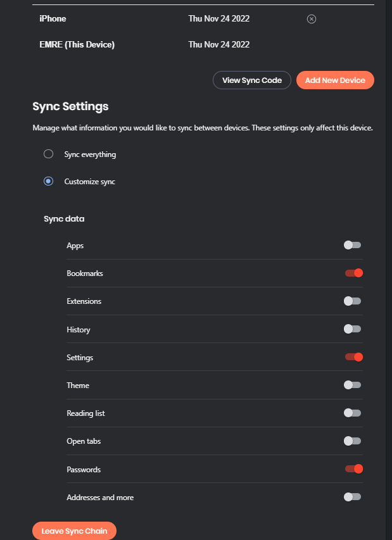Remove the iPhone device with X icon
392x540 pixels.
(x=311, y=19)
